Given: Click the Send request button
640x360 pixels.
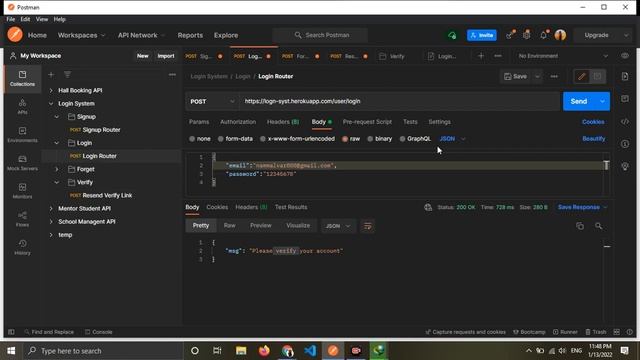Looking at the screenshot, I should (x=579, y=101).
